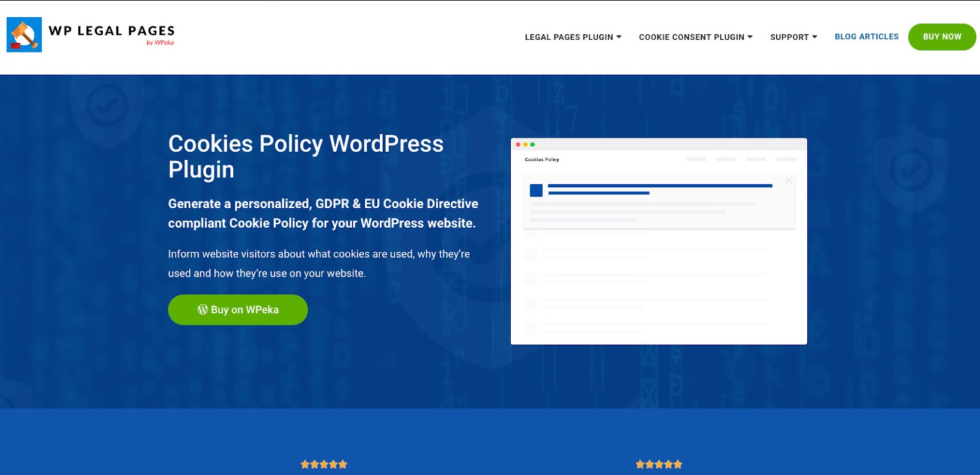This screenshot has width=980, height=475.
Task: Click the Cookies Policy preview mockup image
Action: [x=659, y=241]
